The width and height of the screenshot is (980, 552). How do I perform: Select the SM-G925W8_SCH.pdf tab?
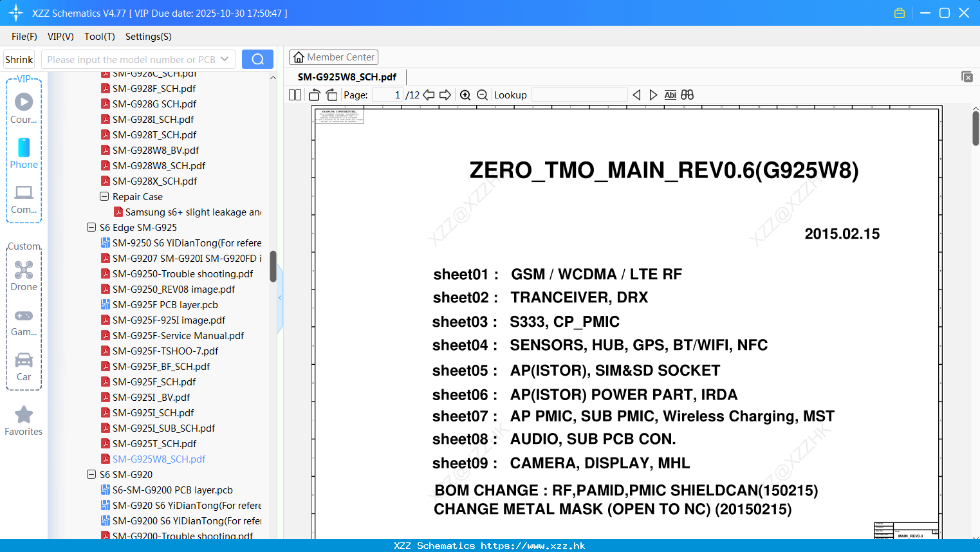(x=347, y=77)
